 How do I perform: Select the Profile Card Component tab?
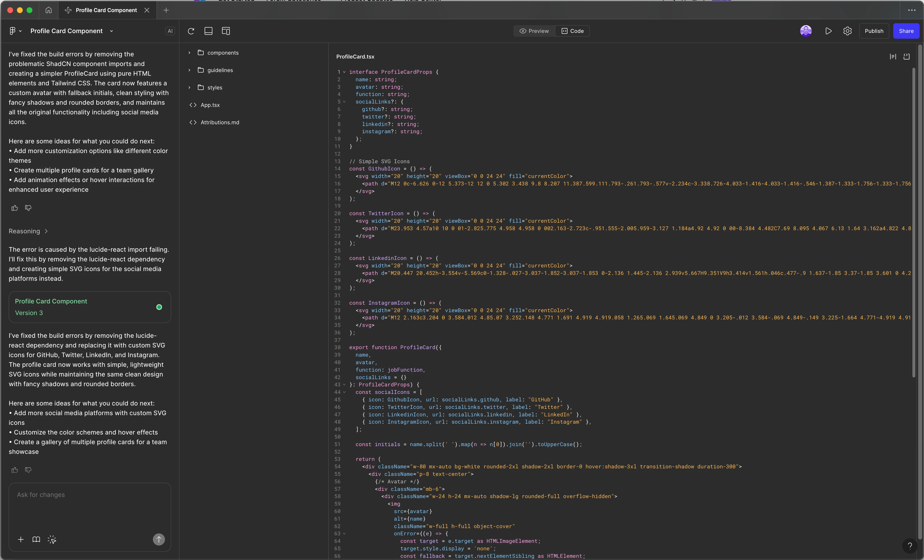(106, 10)
